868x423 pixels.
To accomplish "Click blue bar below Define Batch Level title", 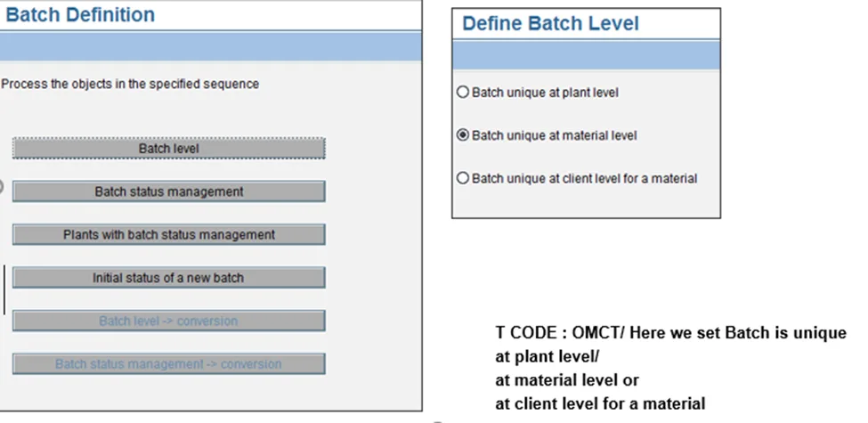I will (586, 55).
